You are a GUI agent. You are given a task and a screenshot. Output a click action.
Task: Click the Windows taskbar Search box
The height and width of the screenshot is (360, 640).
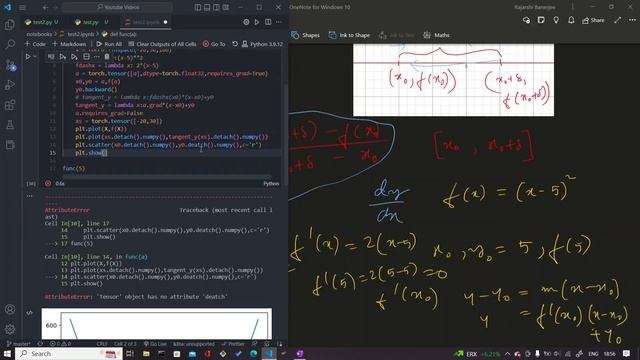(x=69, y=353)
